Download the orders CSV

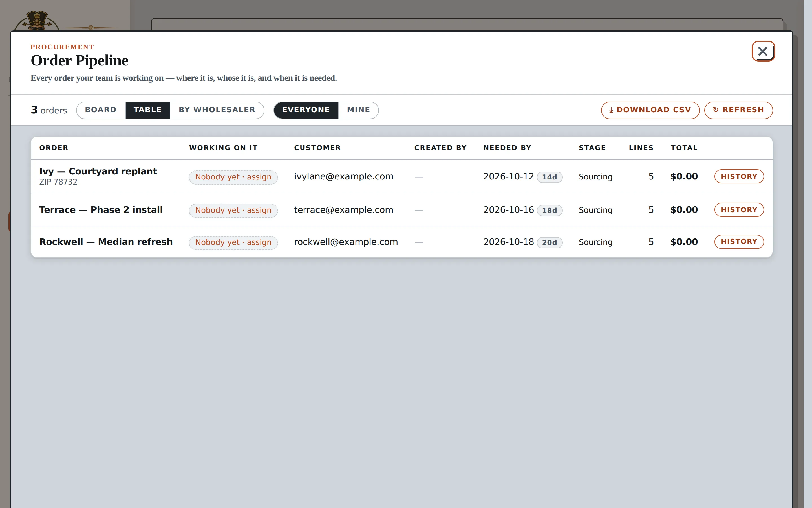click(650, 110)
